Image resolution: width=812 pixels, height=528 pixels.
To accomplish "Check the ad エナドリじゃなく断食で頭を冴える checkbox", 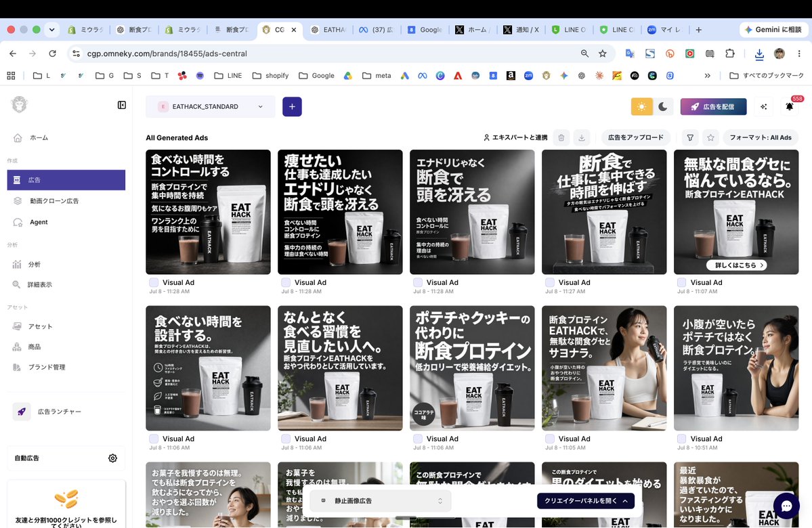I will click(x=418, y=283).
